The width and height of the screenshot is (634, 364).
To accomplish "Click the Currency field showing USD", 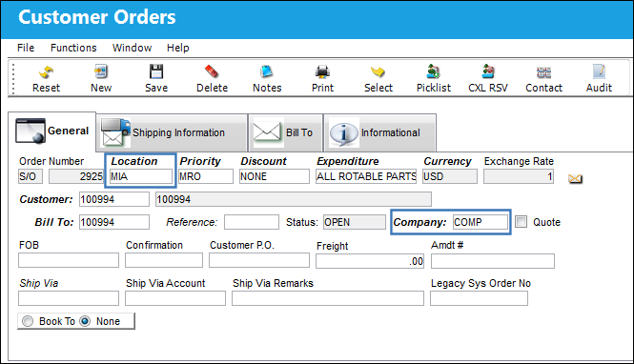I will (450, 176).
